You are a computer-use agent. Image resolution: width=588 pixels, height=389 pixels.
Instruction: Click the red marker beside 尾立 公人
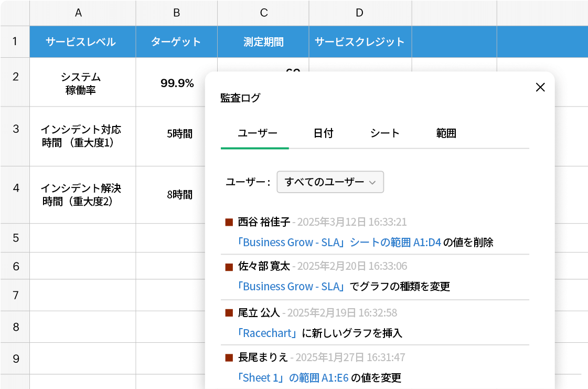pos(229,313)
